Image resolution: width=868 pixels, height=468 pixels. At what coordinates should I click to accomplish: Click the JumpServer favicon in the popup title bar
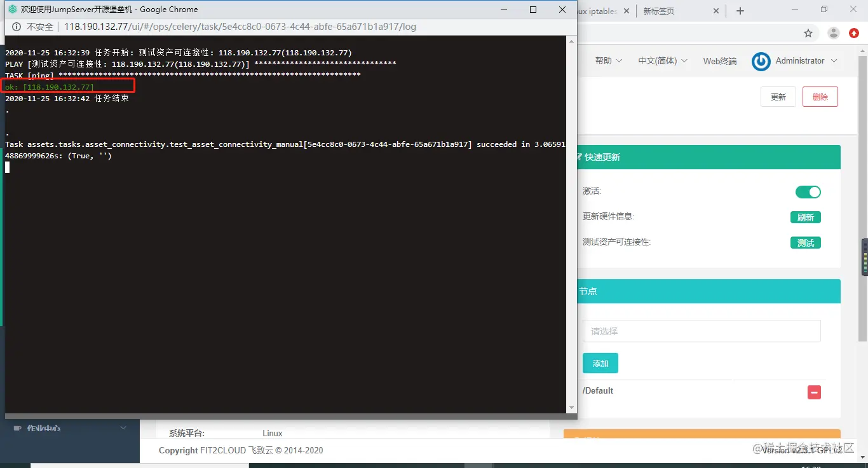tap(12, 10)
